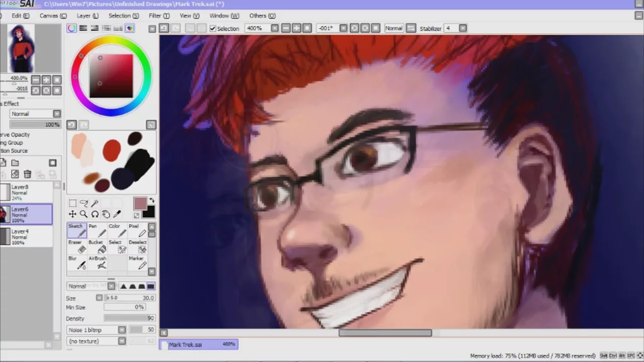Flip the view horizontally with toolbar button
The height and width of the screenshot is (362, 644).
(x=411, y=28)
